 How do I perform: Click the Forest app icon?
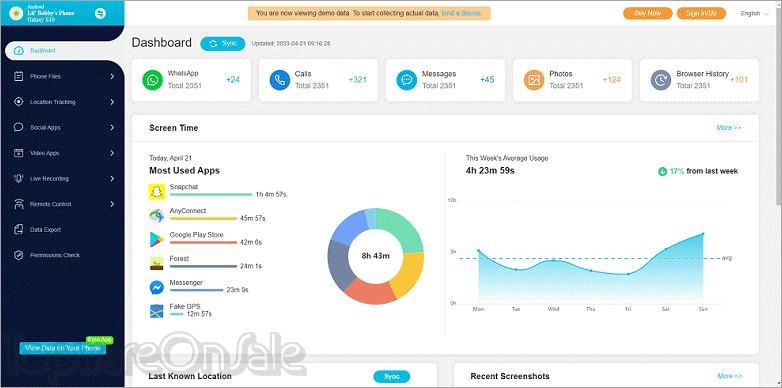(157, 263)
